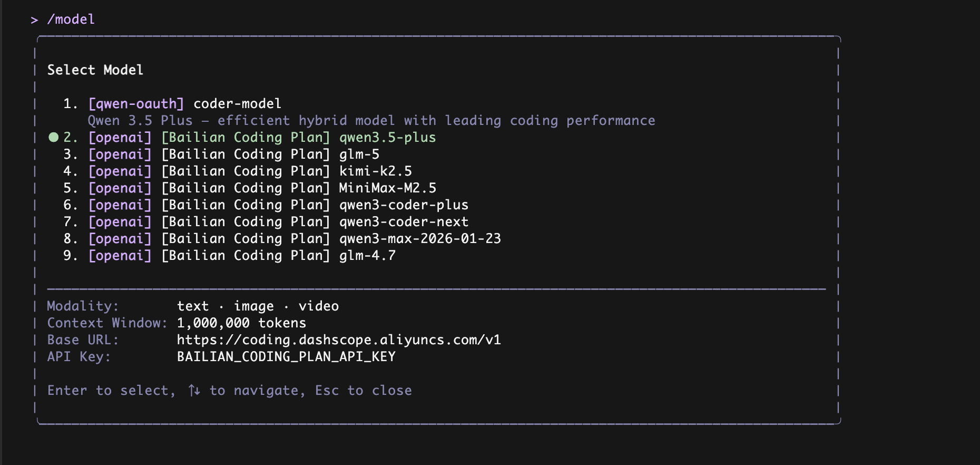Screen dimensions: 980x465
Task: Select the qwen3-coder-next model
Action: point(404,222)
